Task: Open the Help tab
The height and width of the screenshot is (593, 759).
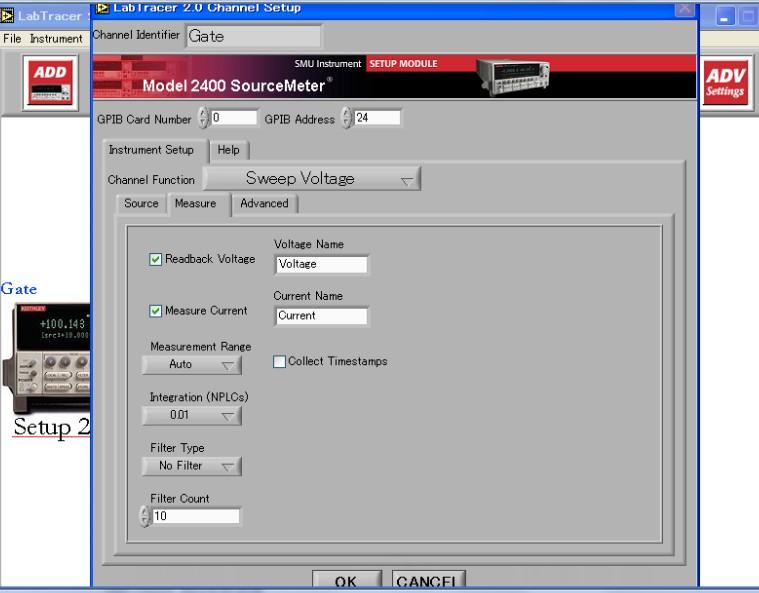Action: (228, 150)
